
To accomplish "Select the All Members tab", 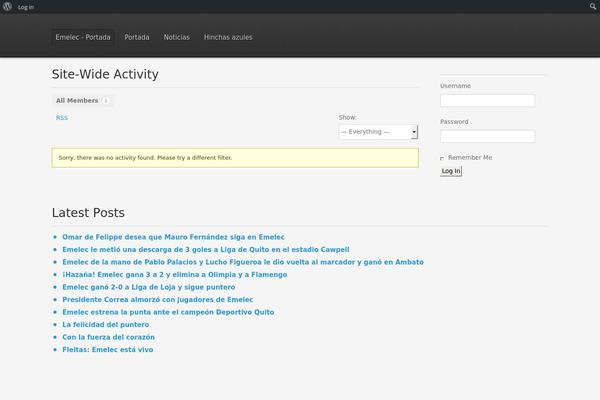I will click(82, 101).
